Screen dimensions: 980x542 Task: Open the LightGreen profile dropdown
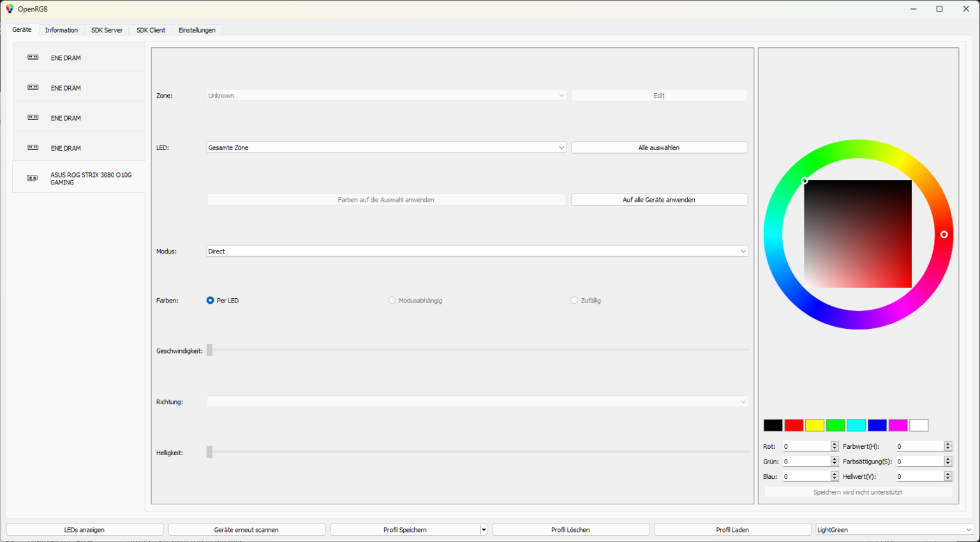[969, 530]
